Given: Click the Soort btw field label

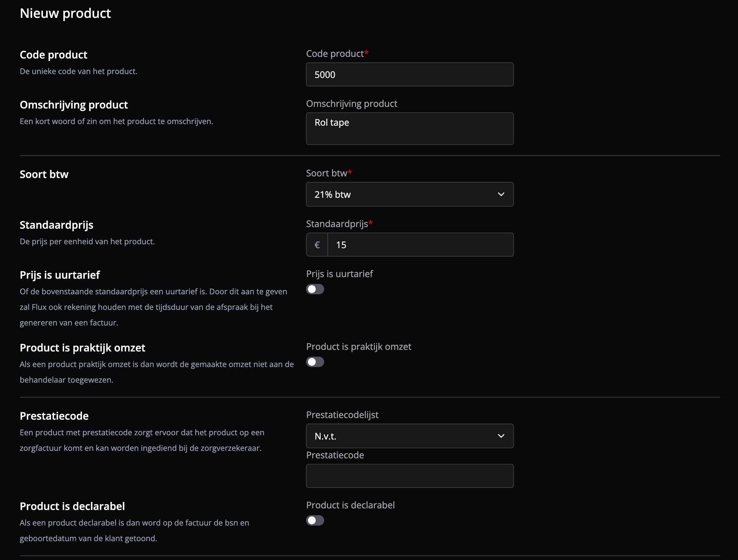Looking at the screenshot, I should (x=326, y=173).
